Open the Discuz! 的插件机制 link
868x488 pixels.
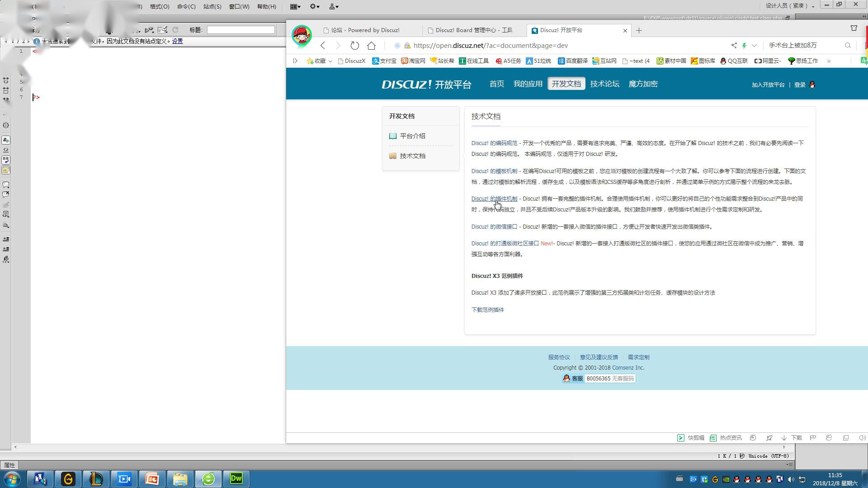click(x=494, y=199)
